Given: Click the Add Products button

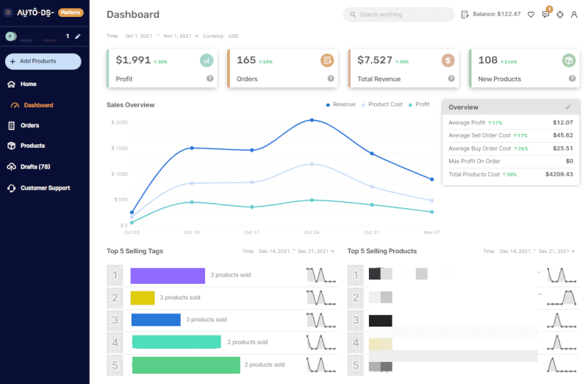Looking at the screenshot, I should [43, 61].
